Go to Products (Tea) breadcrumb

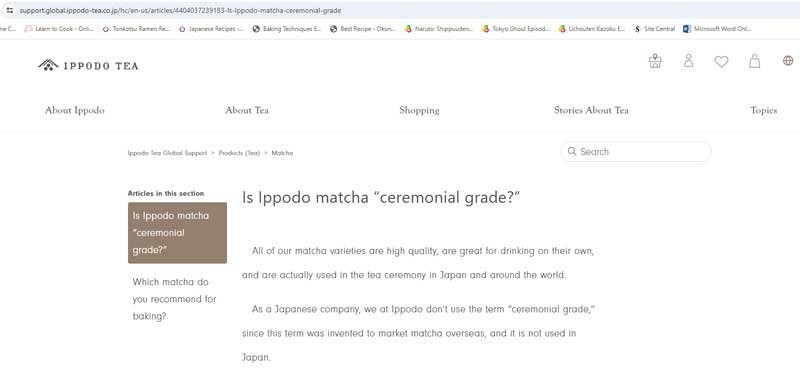click(239, 153)
